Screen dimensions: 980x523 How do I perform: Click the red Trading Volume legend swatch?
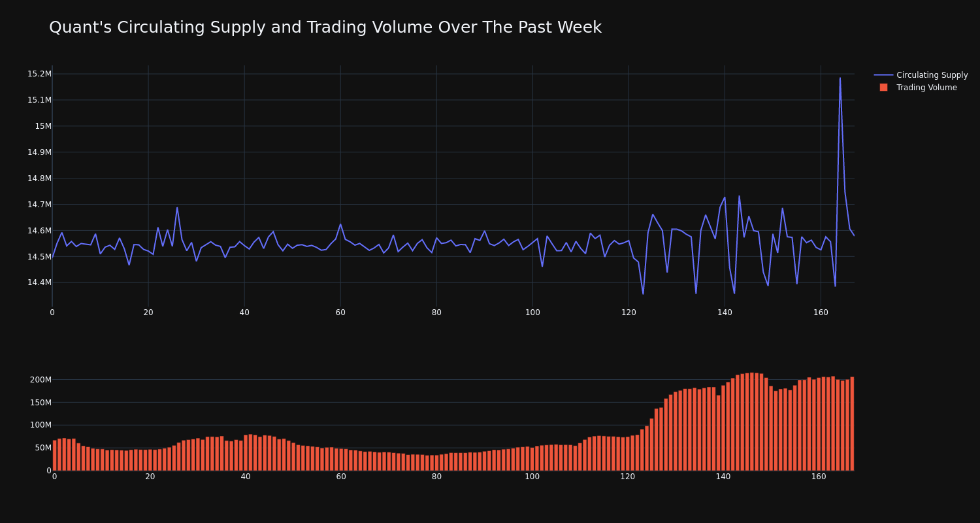[x=883, y=88]
